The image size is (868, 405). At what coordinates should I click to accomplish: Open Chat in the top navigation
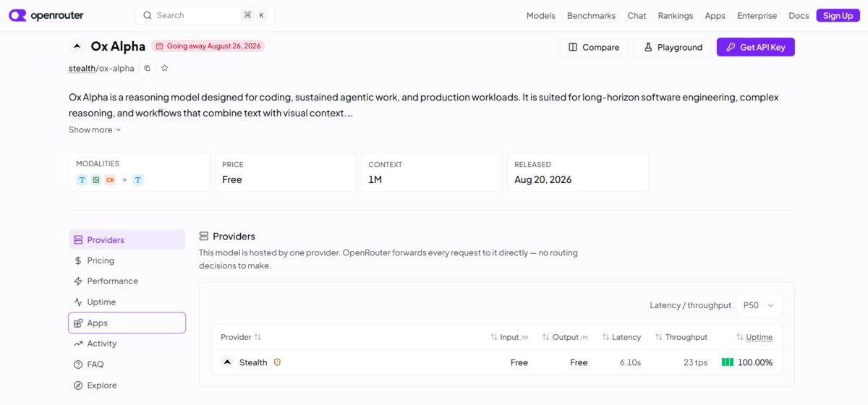[x=637, y=15]
